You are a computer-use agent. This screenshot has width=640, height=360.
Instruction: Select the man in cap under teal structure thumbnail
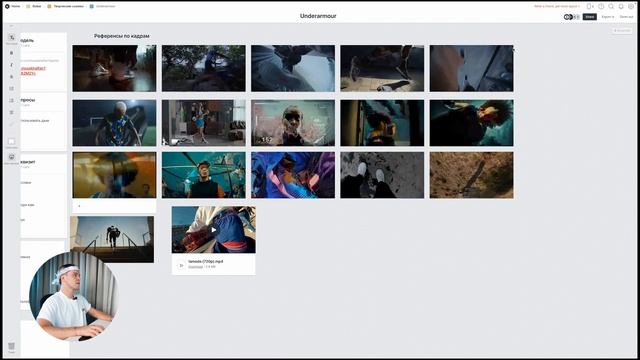[x=204, y=175]
